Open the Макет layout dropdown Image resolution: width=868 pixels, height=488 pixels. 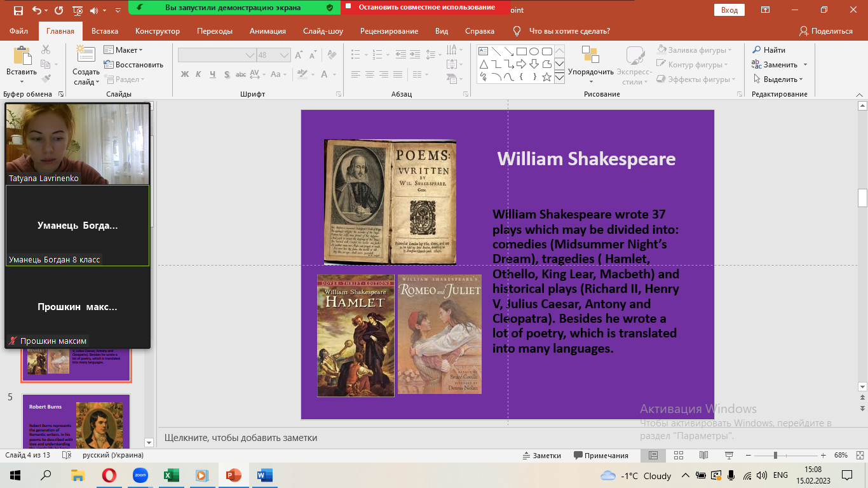pyautogui.click(x=124, y=50)
